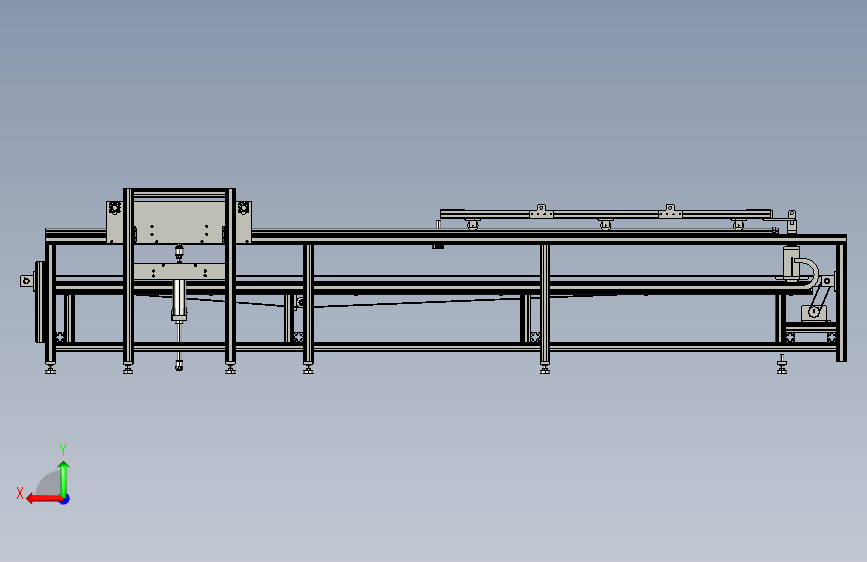Pick the gray quarter-circle plane of the triad
The width and height of the screenshot is (867, 562).
pos(49,483)
